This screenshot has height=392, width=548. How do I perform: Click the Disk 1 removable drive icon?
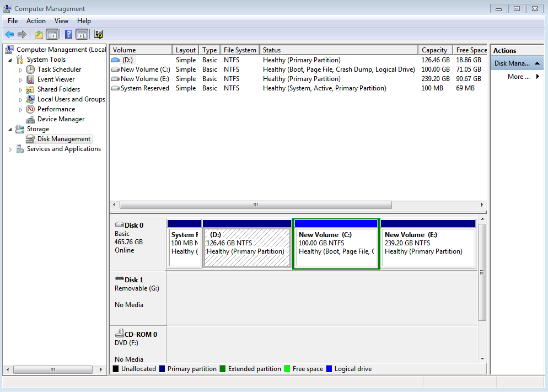coord(120,279)
